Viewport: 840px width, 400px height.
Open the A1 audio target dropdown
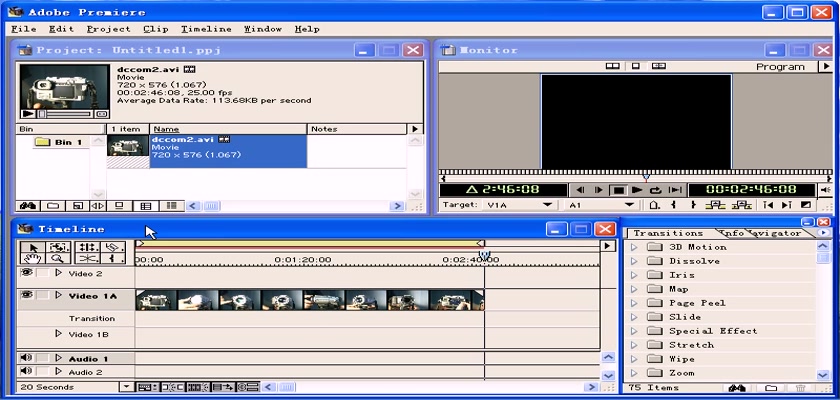(629, 205)
